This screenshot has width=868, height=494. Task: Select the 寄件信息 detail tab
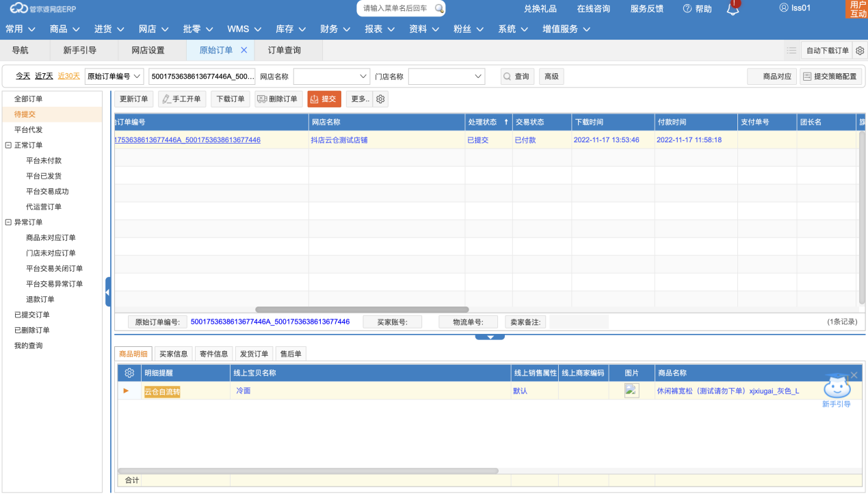214,354
